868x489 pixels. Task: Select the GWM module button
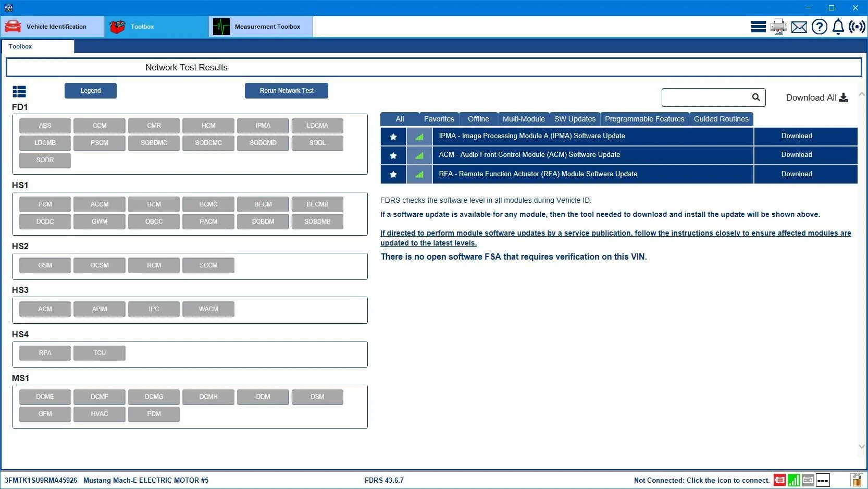pyautogui.click(x=100, y=222)
